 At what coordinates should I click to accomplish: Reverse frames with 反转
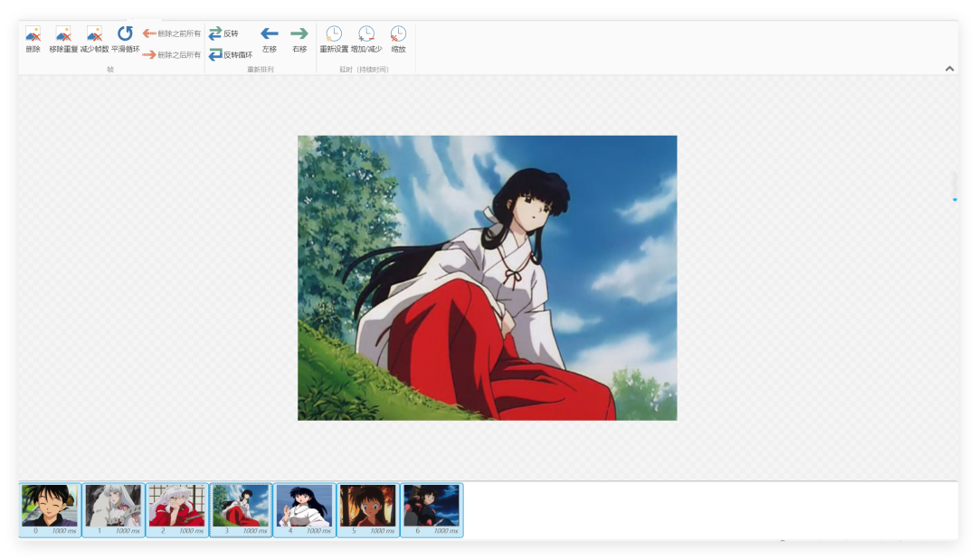click(x=223, y=33)
